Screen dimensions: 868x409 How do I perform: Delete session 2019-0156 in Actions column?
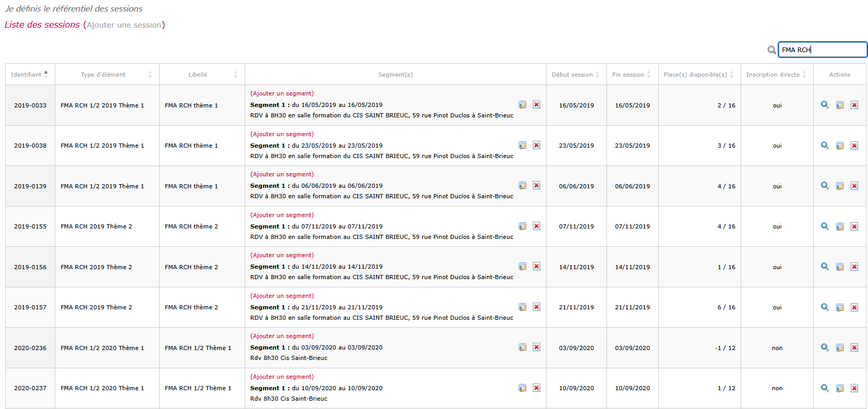854,267
